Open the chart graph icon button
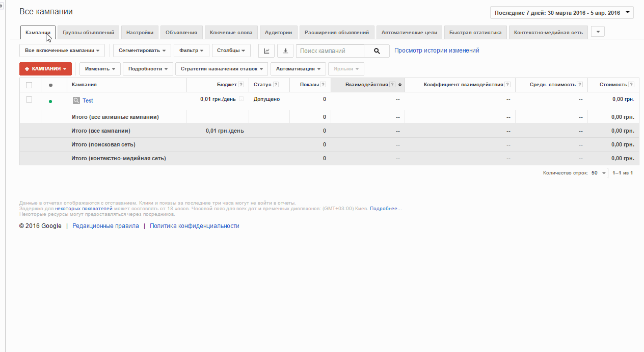This screenshot has width=644, height=352. pyautogui.click(x=266, y=51)
